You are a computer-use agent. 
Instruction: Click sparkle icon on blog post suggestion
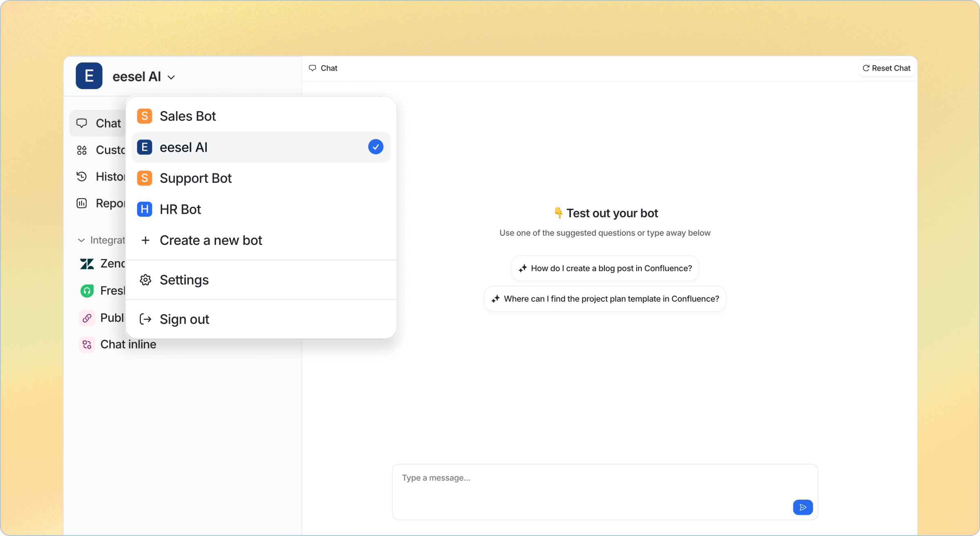pyautogui.click(x=523, y=268)
